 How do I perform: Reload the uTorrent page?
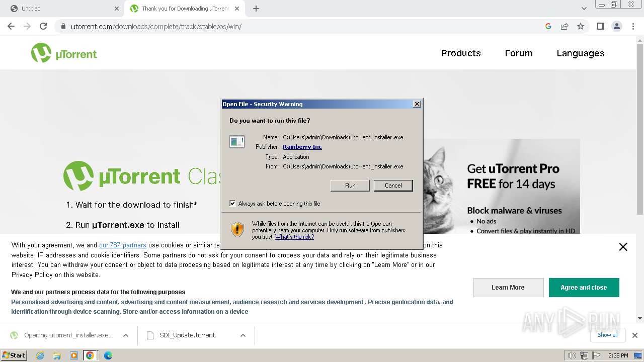click(x=43, y=26)
